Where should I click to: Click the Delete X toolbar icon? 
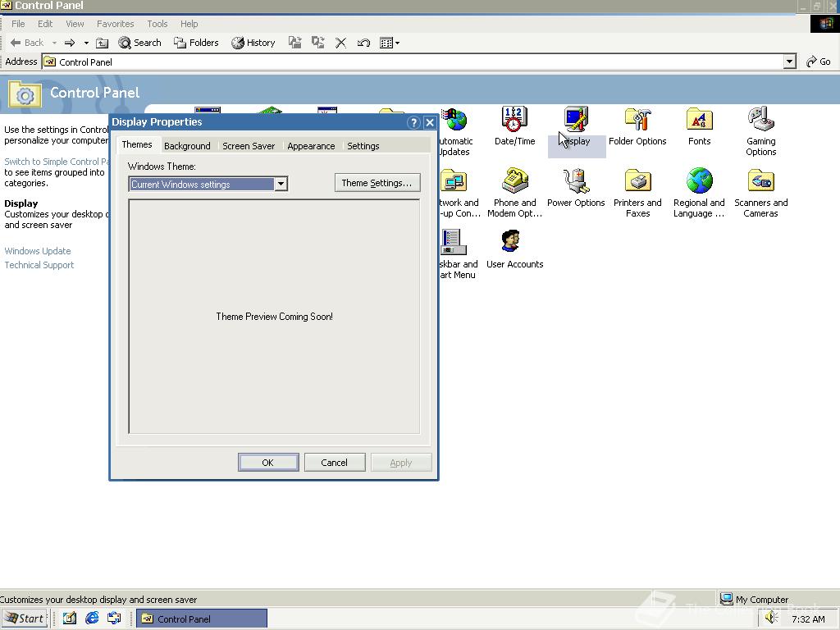pos(340,43)
